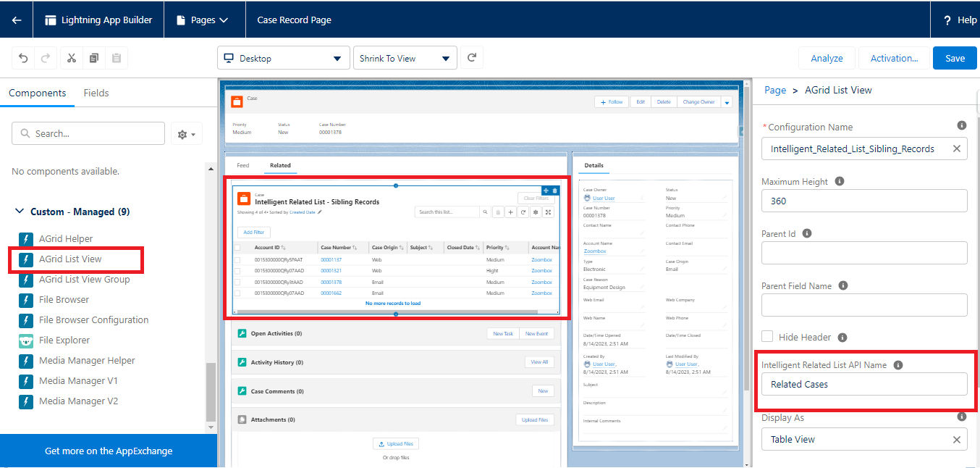
Task: Click the Hide Header info icon
Action: click(x=843, y=337)
